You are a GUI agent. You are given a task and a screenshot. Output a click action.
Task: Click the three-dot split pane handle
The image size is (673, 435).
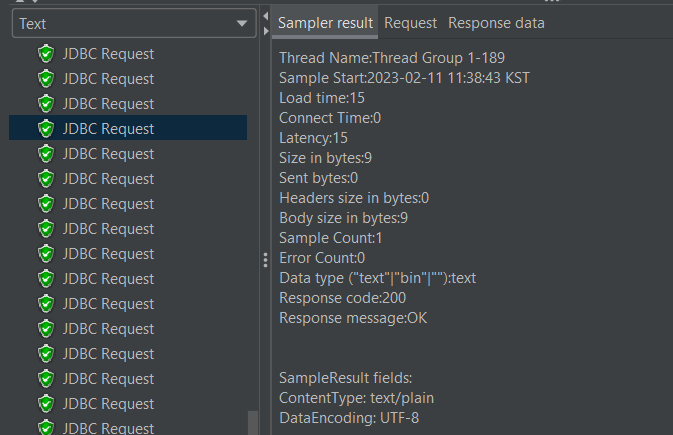coord(266,260)
